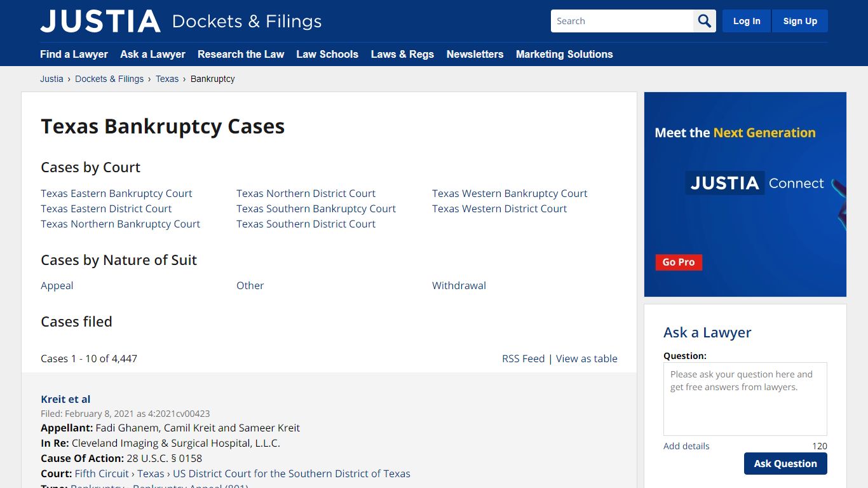
Task: Open Texas Southern District Court link
Action: pyautogui.click(x=306, y=224)
